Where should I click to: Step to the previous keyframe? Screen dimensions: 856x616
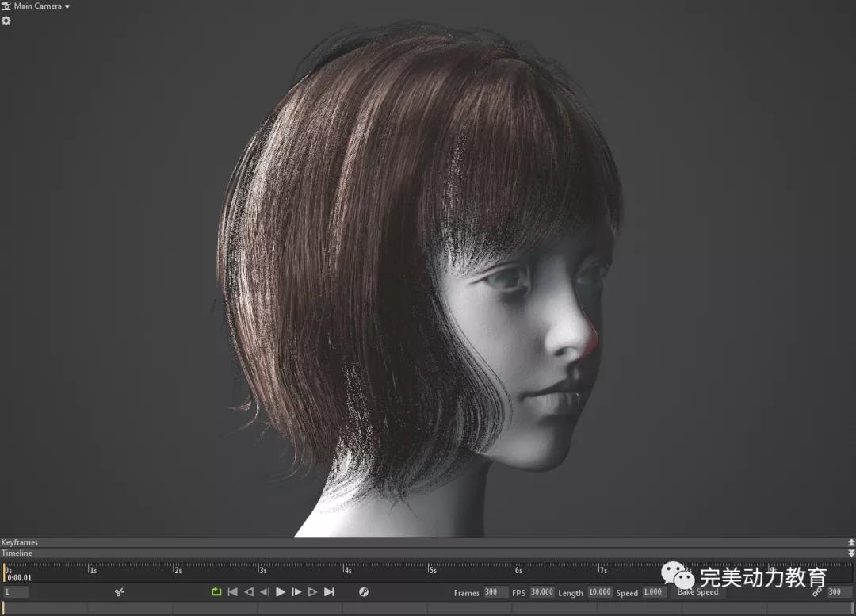pos(249,592)
